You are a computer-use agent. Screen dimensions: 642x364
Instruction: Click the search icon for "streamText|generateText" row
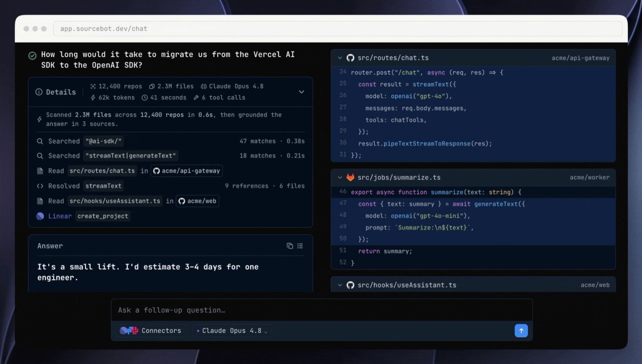[x=40, y=156]
